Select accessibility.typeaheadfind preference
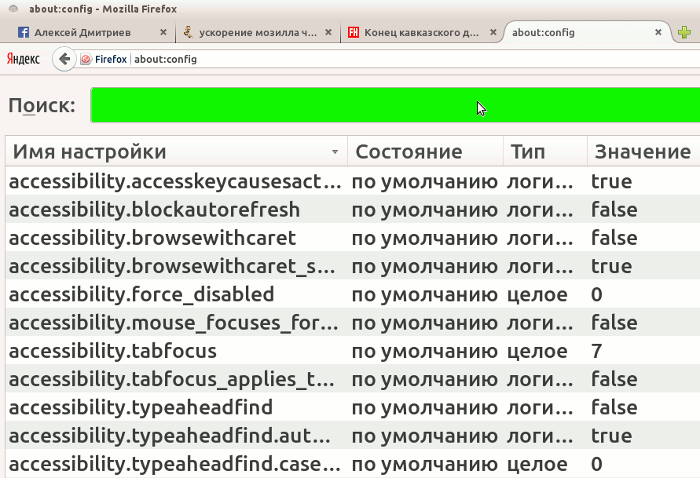Screen dimensions: 700x478 point(353,407)
